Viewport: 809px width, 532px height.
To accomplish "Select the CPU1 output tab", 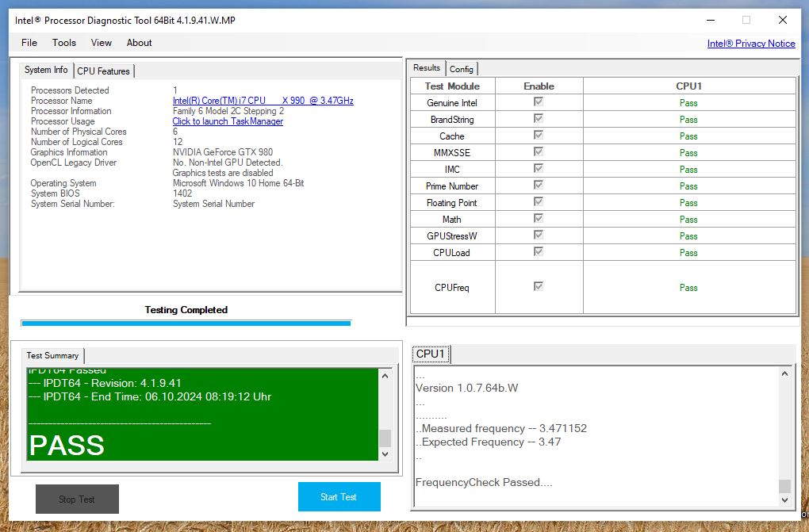I will click(x=431, y=354).
